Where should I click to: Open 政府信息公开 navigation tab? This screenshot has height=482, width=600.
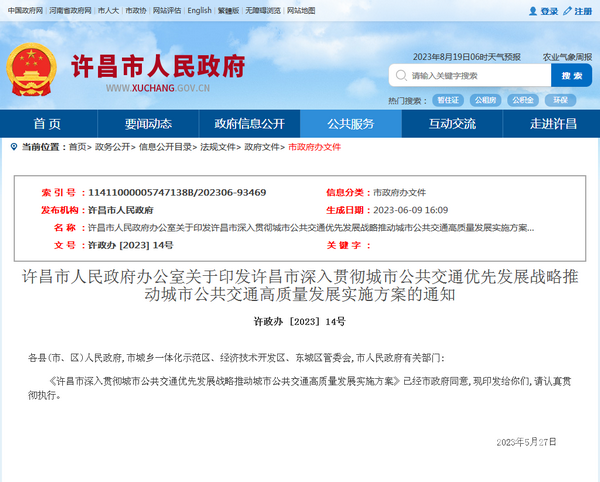pos(249,124)
